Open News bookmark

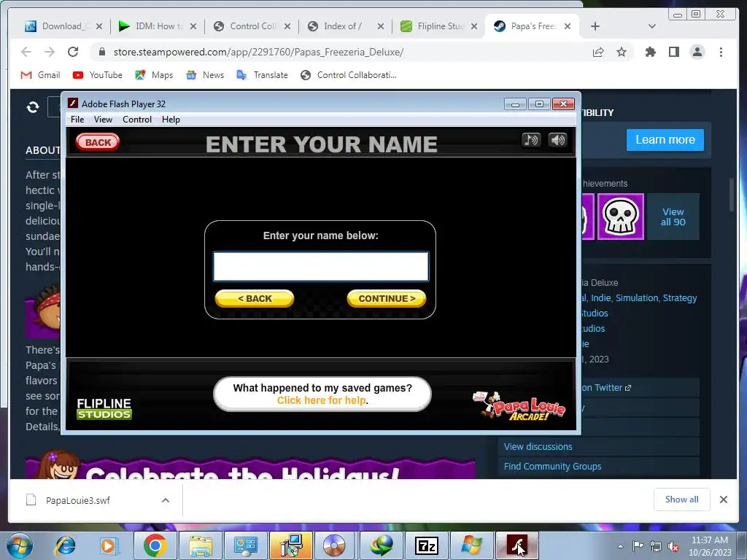[205, 75]
